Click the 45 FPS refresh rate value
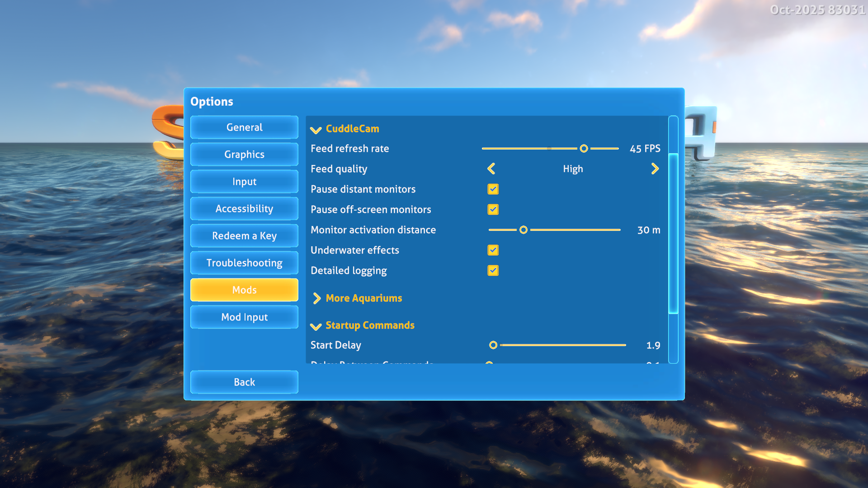The width and height of the screenshot is (868, 488). click(x=645, y=149)
